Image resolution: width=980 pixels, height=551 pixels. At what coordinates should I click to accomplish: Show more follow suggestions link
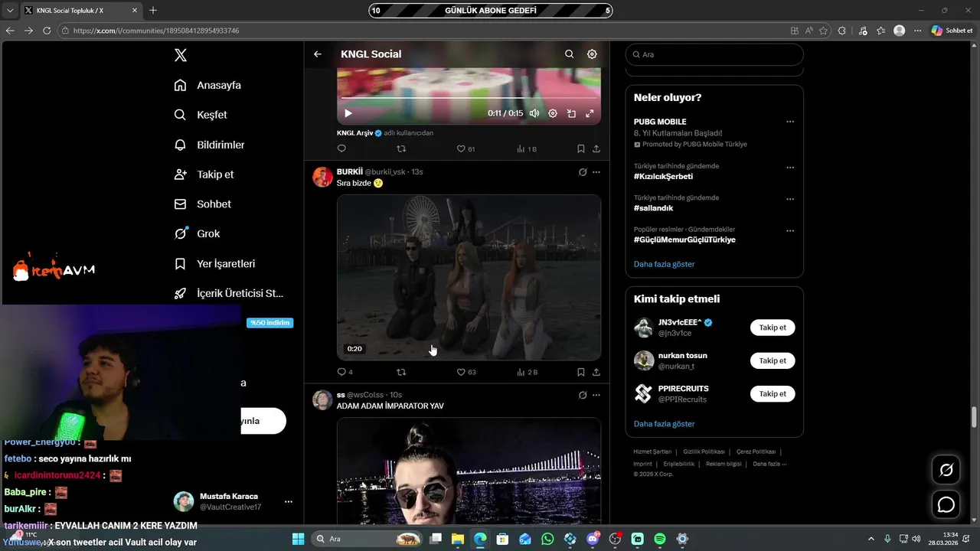665,424
